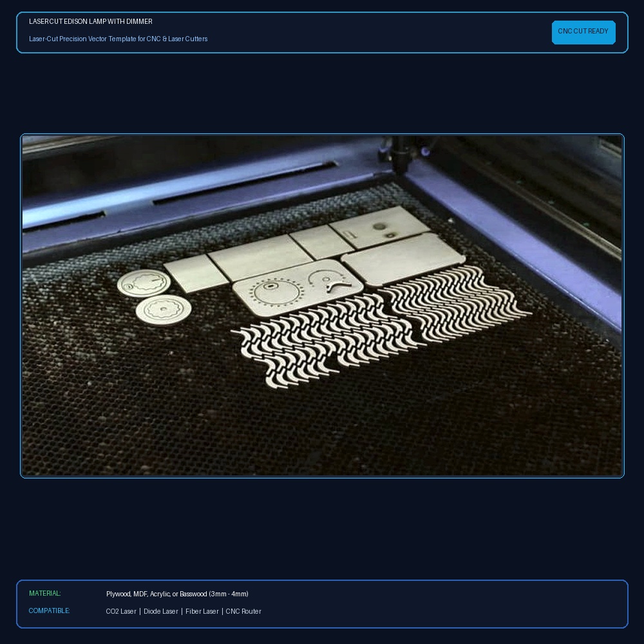644x644 pixels.
Task: Click the "MATERIAL:" label
Action: tap(45, 594)
